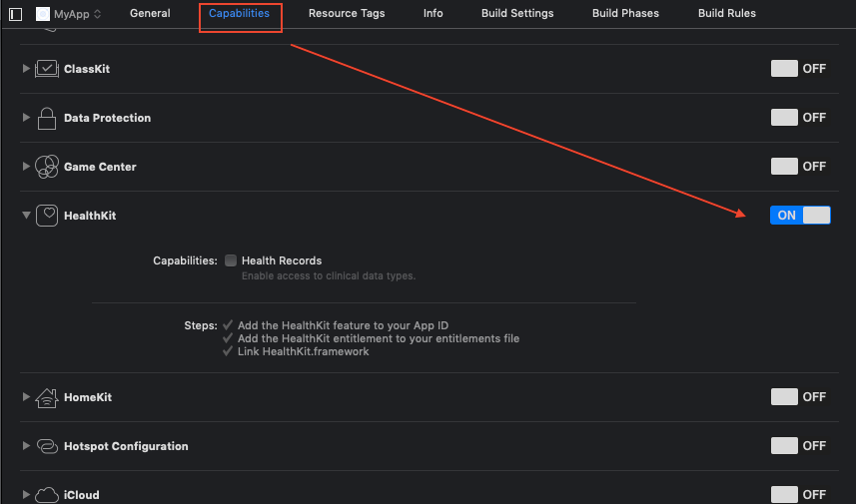This screenshot has width=856, height=504.
Task: Turn on the Data Protection switch
Action: pos(798,118)
